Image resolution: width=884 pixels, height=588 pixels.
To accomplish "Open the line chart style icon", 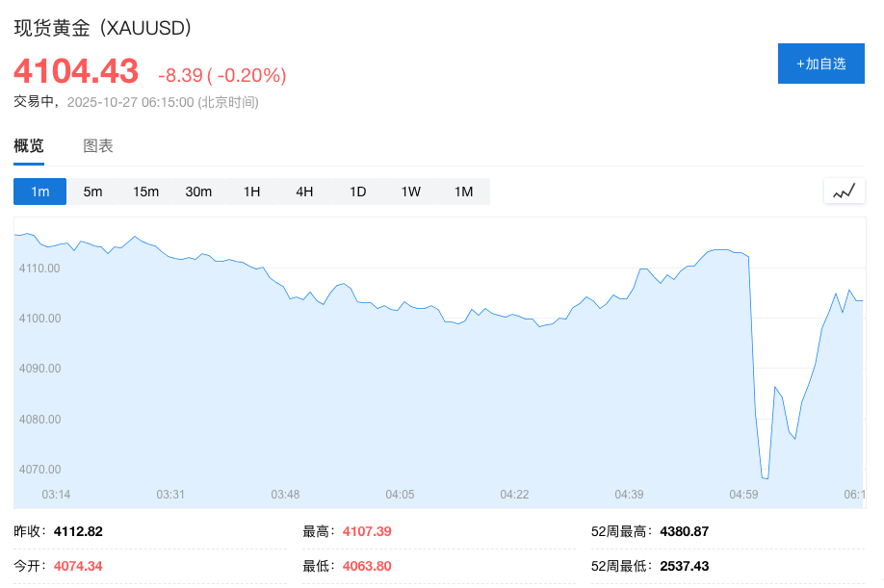I will [x=844, y=191].
